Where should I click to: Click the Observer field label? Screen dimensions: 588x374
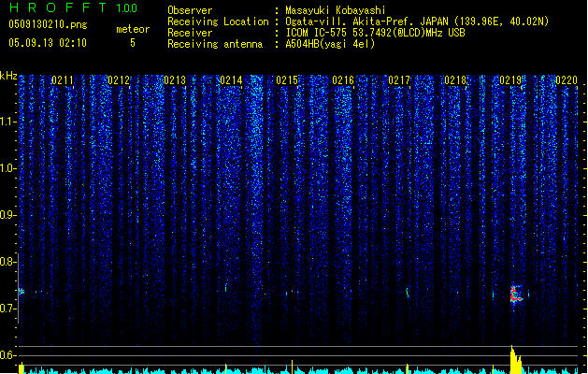190,10
